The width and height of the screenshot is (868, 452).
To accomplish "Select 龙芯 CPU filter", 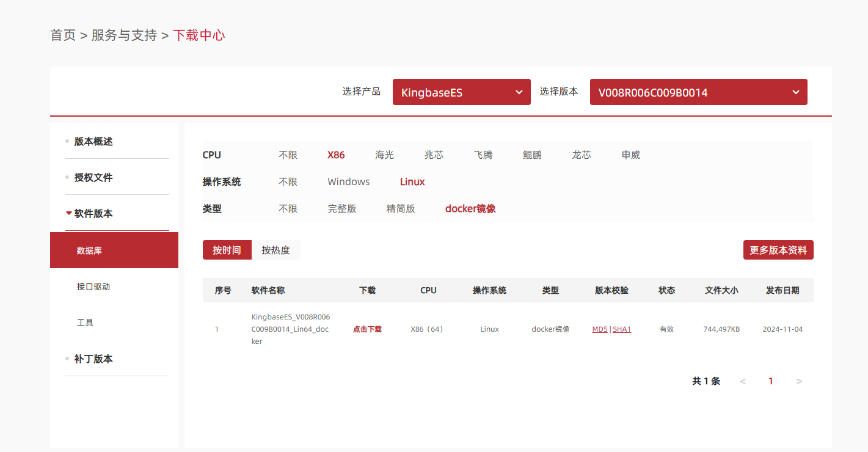I will click(582, 155).
